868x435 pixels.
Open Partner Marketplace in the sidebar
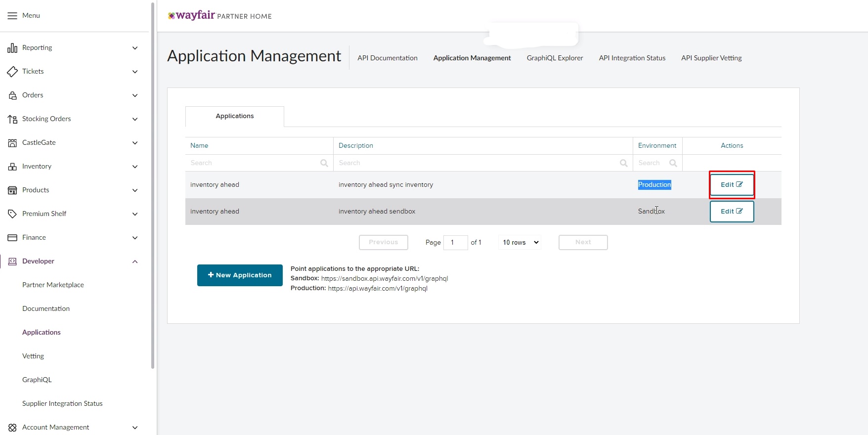click(53, 285)
